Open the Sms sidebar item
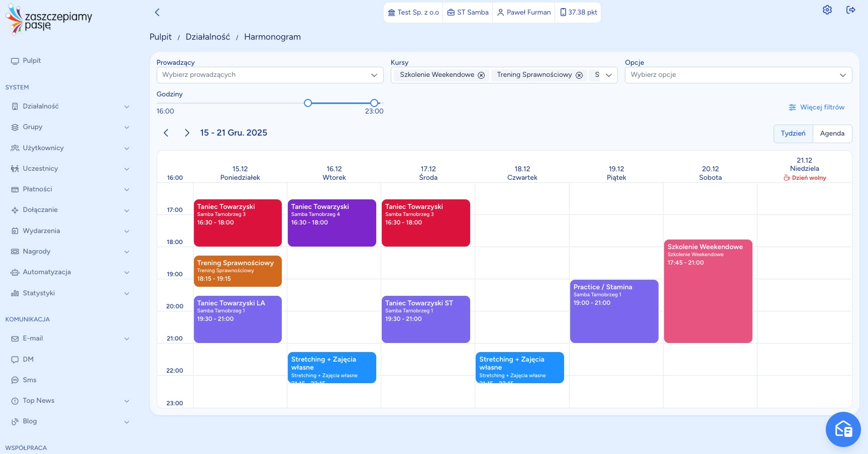The height and width of the screenshot is (454, 868). [x=30, y=380]
